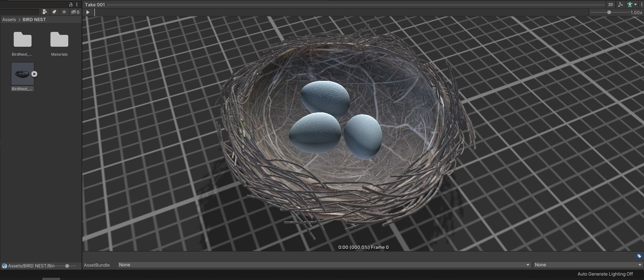Click the 0:00 (000.0%) Frame 0 readout
This screenshot has width=644, height=280.
pos(364,247)
